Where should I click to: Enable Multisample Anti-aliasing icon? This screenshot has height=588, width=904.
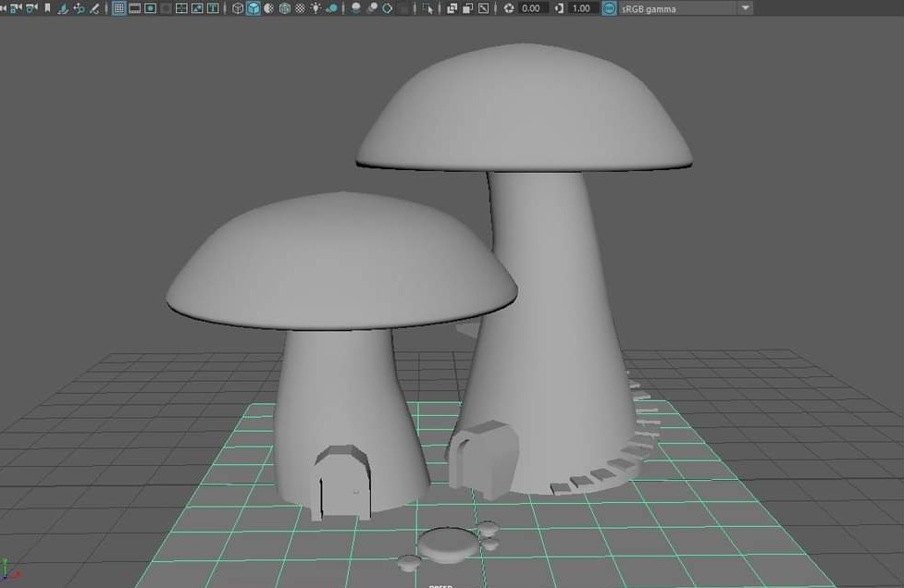point(388,8)
